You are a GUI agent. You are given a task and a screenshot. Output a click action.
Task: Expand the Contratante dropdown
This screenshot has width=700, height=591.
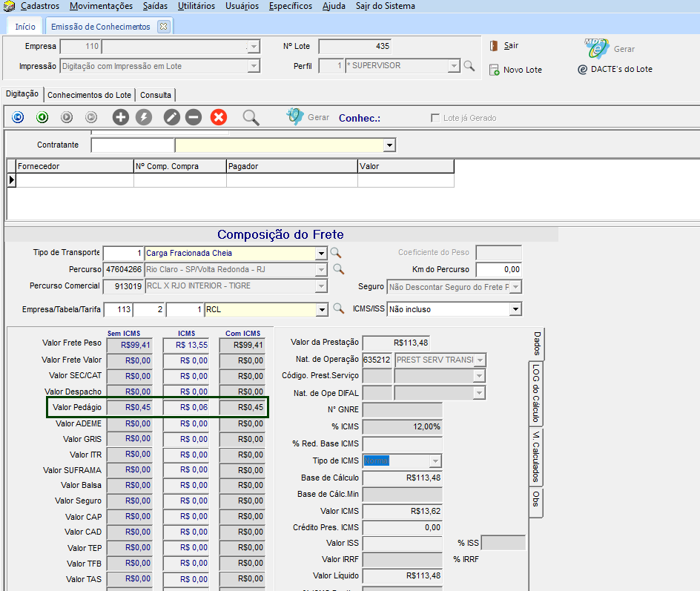[x=389, y=145]
